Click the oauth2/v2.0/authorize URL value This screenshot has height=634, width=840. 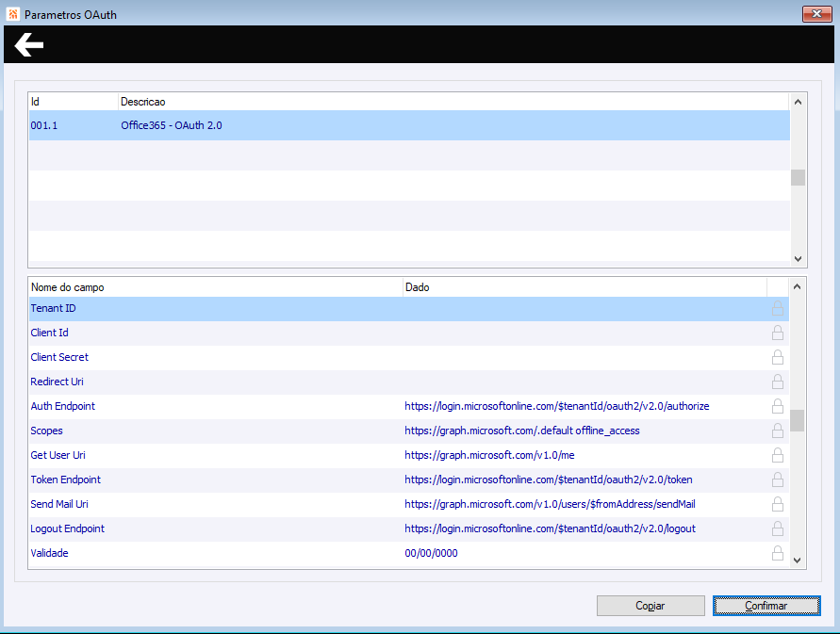tap(556, 406)
